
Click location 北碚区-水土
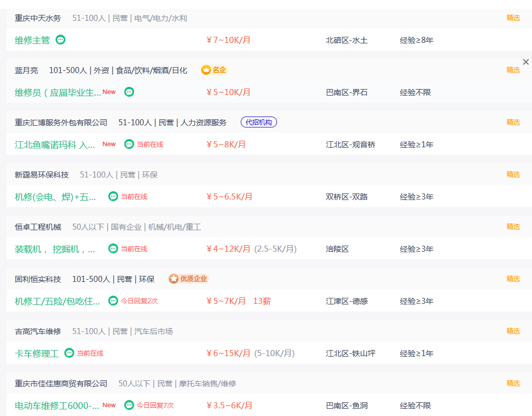347,40
